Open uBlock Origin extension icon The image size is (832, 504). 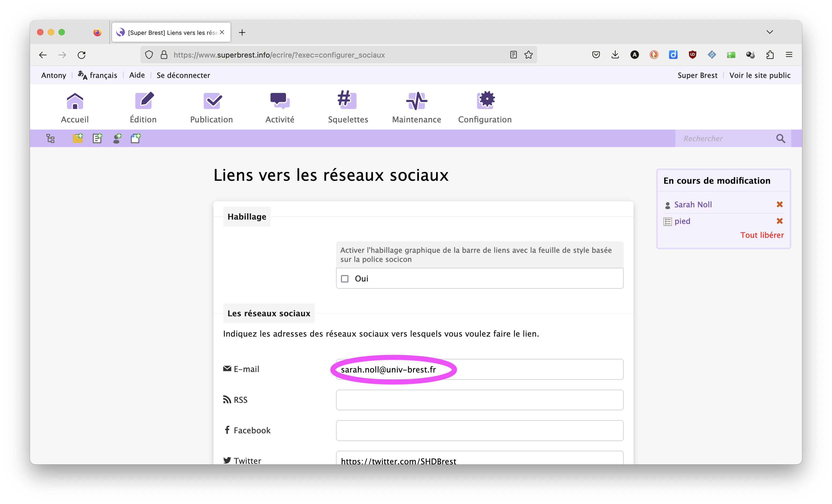(692, 55)
